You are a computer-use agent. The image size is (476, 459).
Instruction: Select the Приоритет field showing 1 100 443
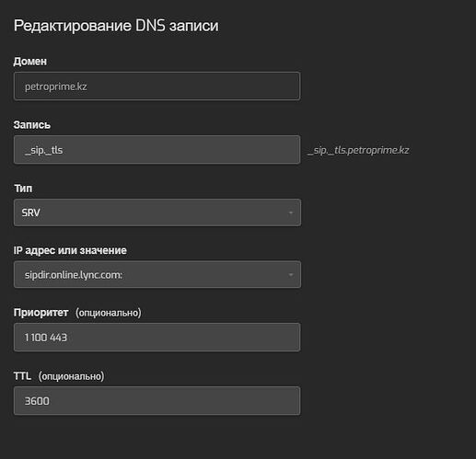(157, 338)
